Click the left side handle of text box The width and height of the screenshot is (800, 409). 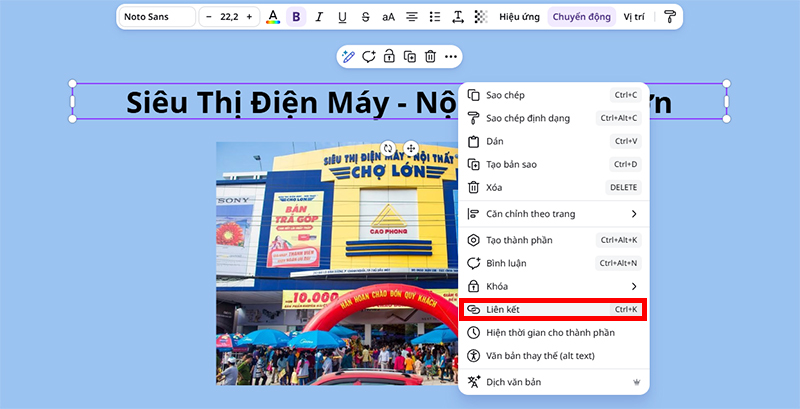click(x=72, y=101)
